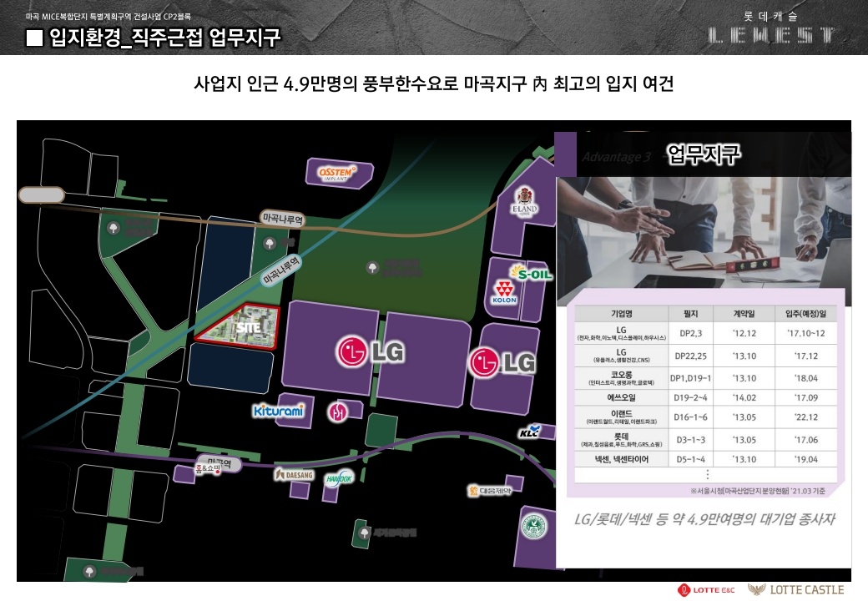Click the italic caption LG/롯데/넥센 등 약 4.9만여명

pos(704,519)
